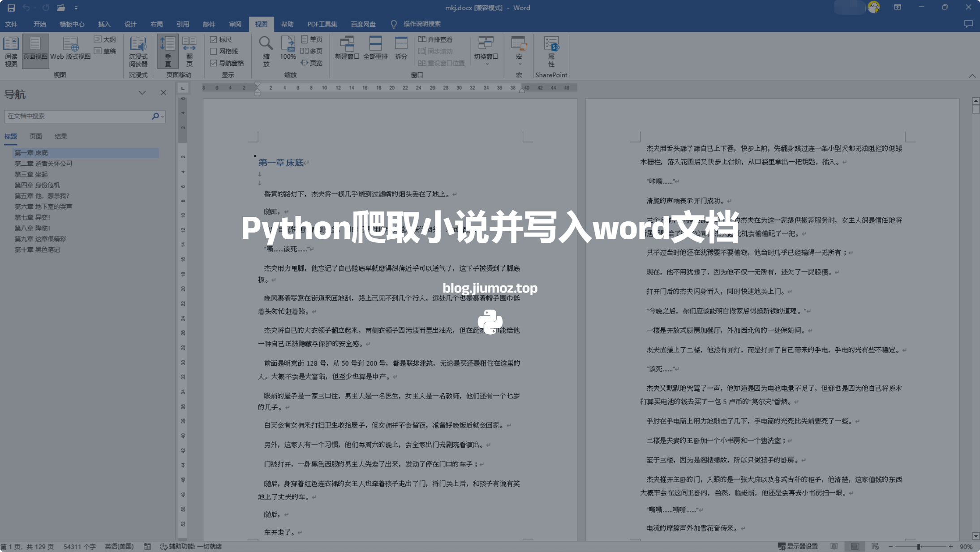Image resolution: width=980 pixels, height=552 pixels.
Task: Click the zoom out minus button
Action: coord(890,547)
